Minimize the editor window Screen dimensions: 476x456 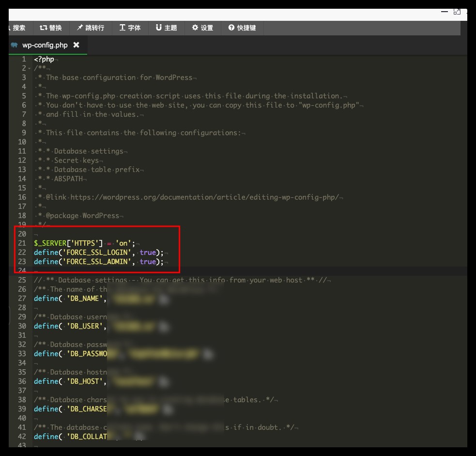444,11
